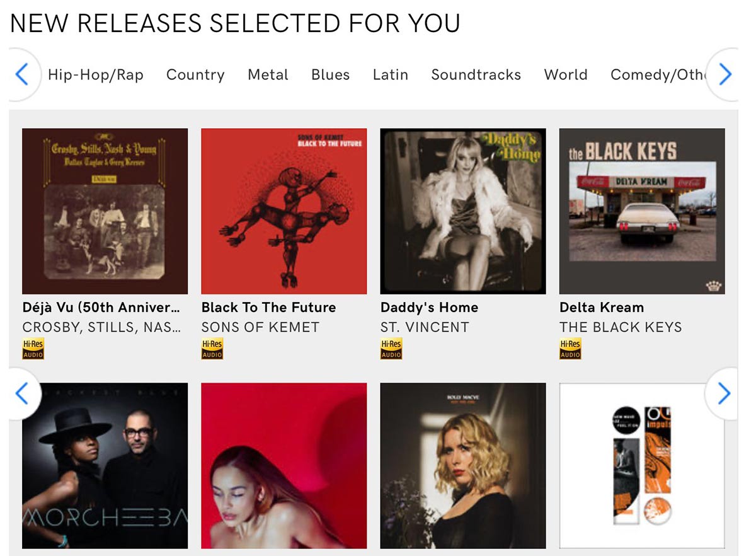Click Hi-Res Audio badge under The Black Keys
This screenshot has width=756, height=556.
[x=570, y=349]
